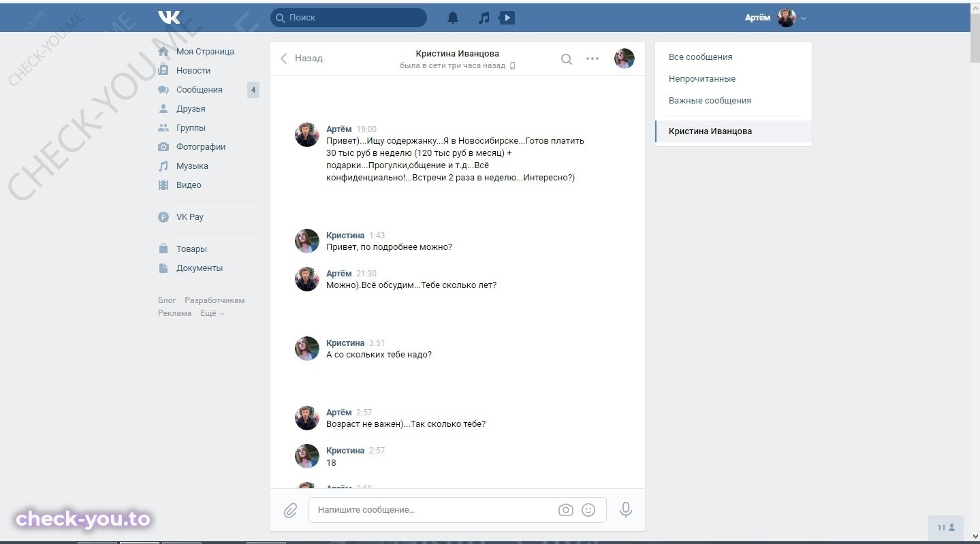
Task: Click the Фотографии camera icon in sidebar
Action: pyautogui.click(x=163, y=147)
